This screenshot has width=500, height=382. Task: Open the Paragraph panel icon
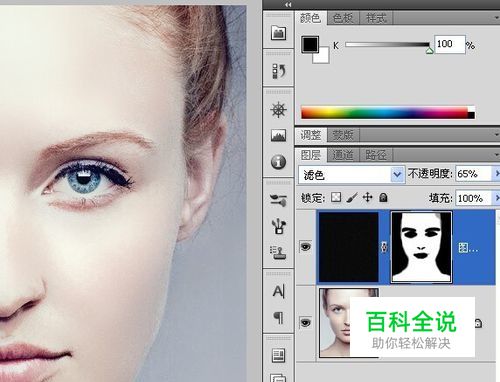[279, 317]
